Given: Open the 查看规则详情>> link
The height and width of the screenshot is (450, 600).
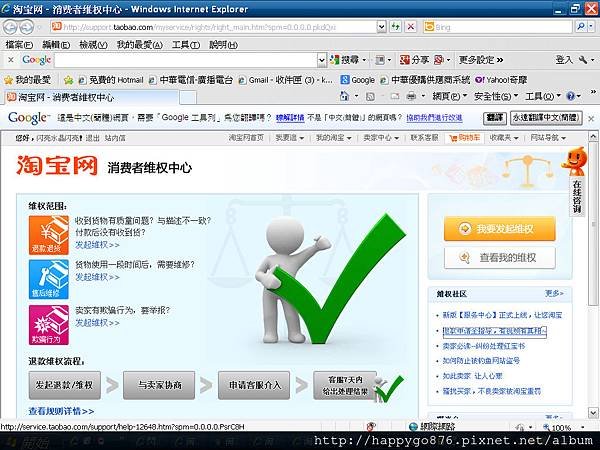Looking at the screenshot, I should [x=61, y=411].
